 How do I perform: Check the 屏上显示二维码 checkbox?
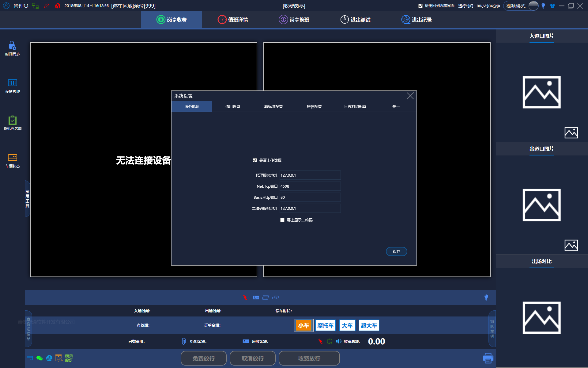[x=282, y=220]
